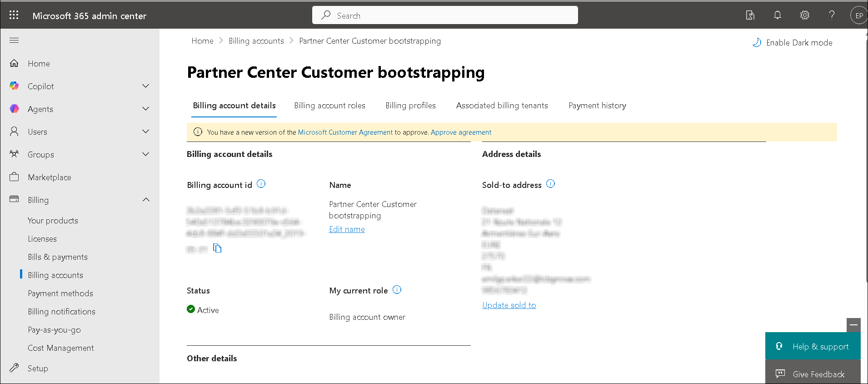The height and width of the screenshot is (384, 868).
Task: Minimize the Help & support panel
Action: 853,325
